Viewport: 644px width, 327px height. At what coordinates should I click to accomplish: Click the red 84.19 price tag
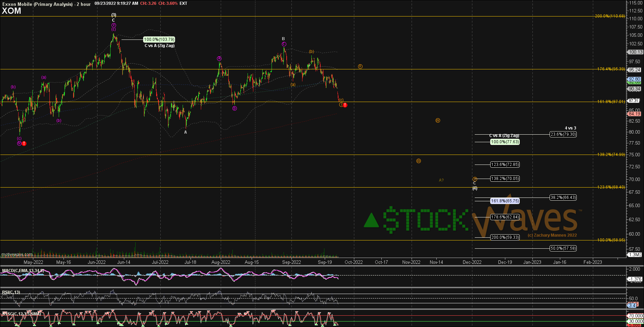click(x=634, y=114)
